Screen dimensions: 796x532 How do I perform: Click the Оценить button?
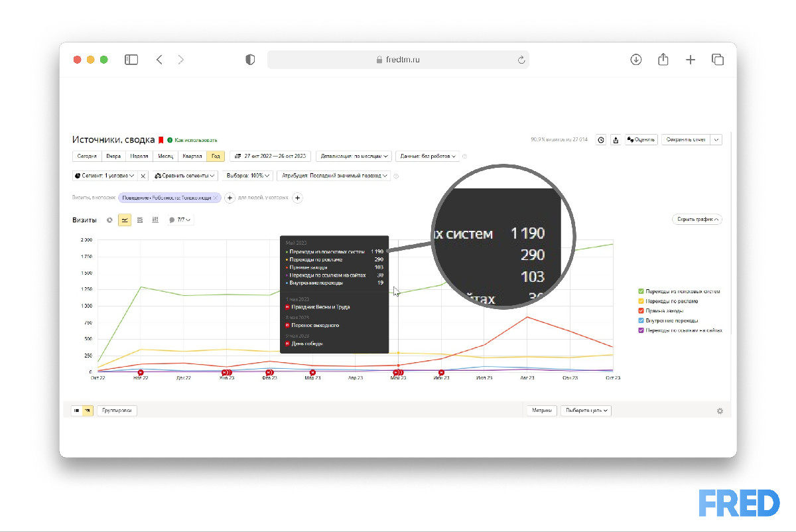tap(641, 140)
